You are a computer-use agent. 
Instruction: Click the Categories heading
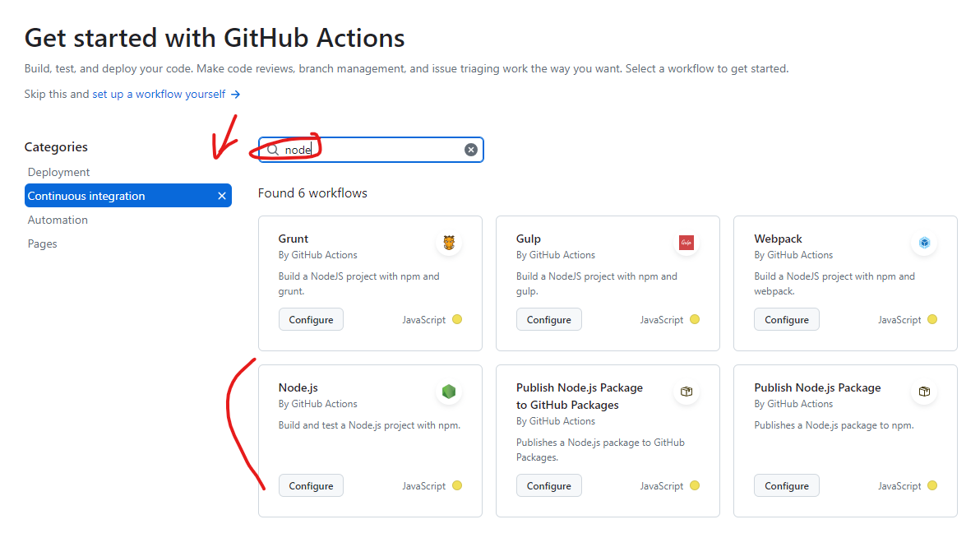tap(56, 147)
